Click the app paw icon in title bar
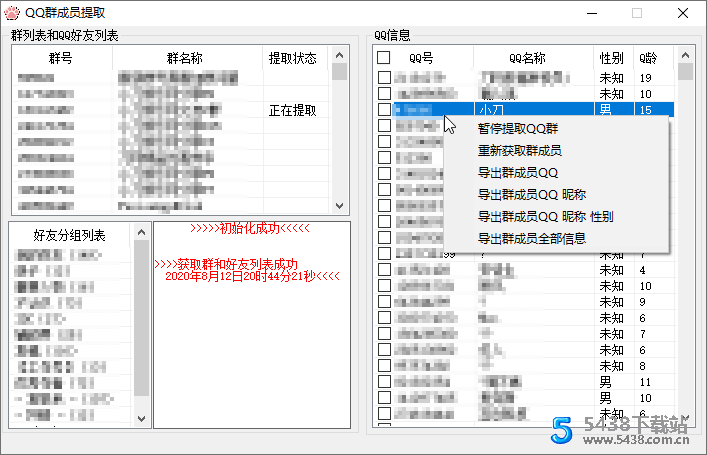Screen dimensions: 707x455 12,13
